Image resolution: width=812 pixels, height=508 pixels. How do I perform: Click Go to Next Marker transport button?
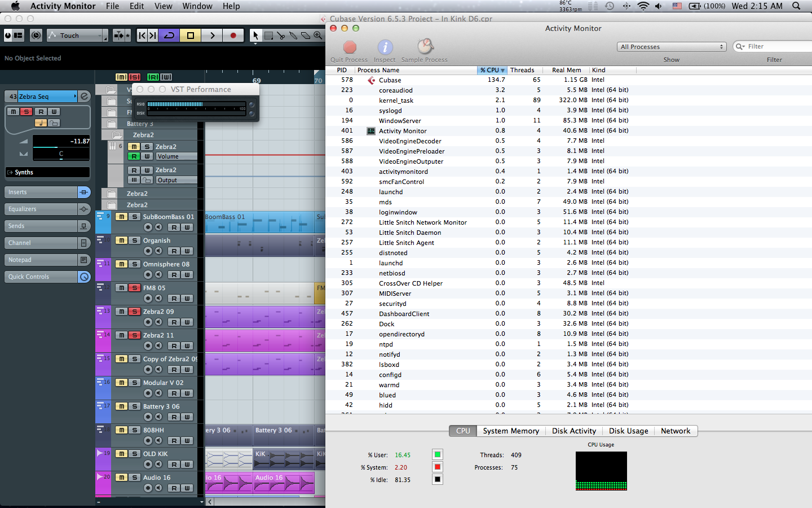click(152, 36)
